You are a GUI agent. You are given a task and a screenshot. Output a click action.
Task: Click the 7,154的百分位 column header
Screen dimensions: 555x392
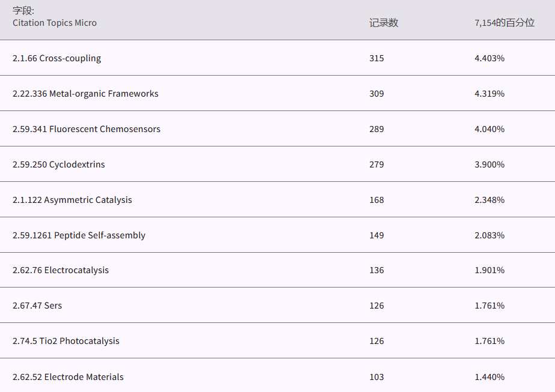point(504,23)
